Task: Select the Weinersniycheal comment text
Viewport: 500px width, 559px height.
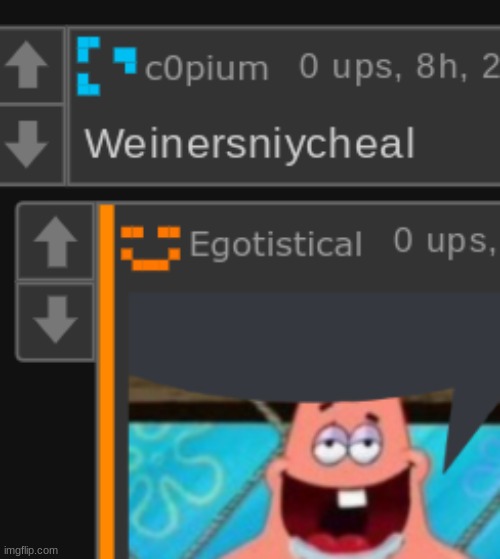Action: [x=249, y=144]
